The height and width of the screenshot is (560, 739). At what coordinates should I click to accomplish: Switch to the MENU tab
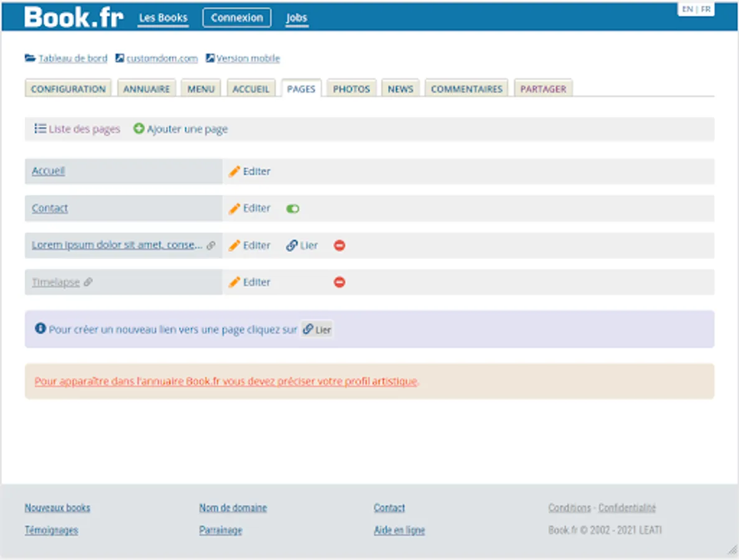(201, 88)
